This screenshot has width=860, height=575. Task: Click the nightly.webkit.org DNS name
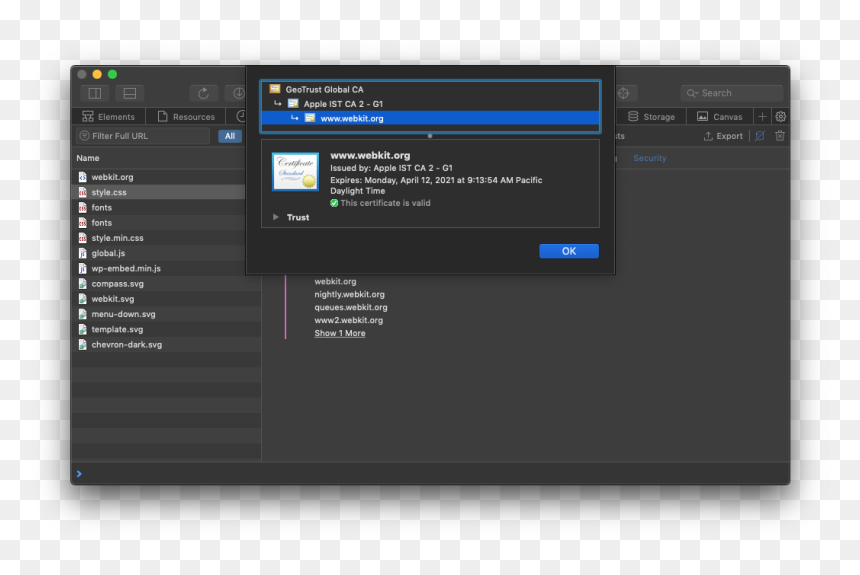click(349, 294)
